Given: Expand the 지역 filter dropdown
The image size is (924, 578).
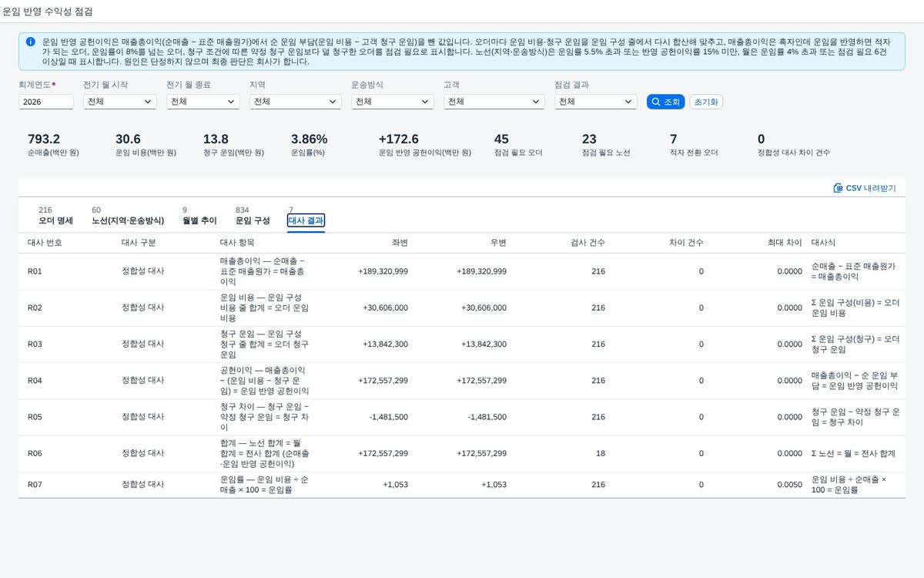Looking at the screenshot, I should (x=296, y=102).
